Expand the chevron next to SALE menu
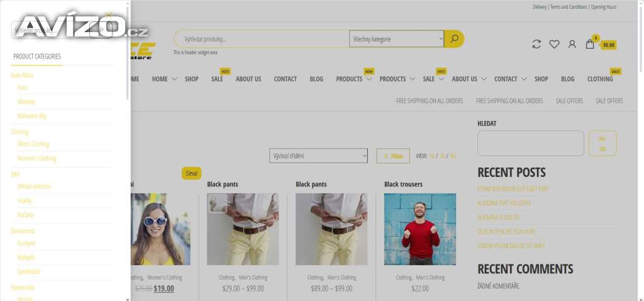Viewport: 644px width, 301px height. [441, 79]
